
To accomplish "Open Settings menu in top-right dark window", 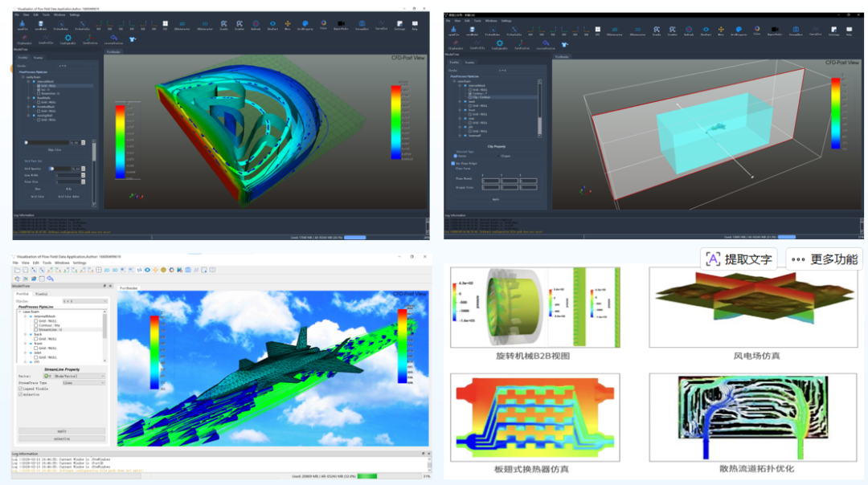I will (506, 21).
